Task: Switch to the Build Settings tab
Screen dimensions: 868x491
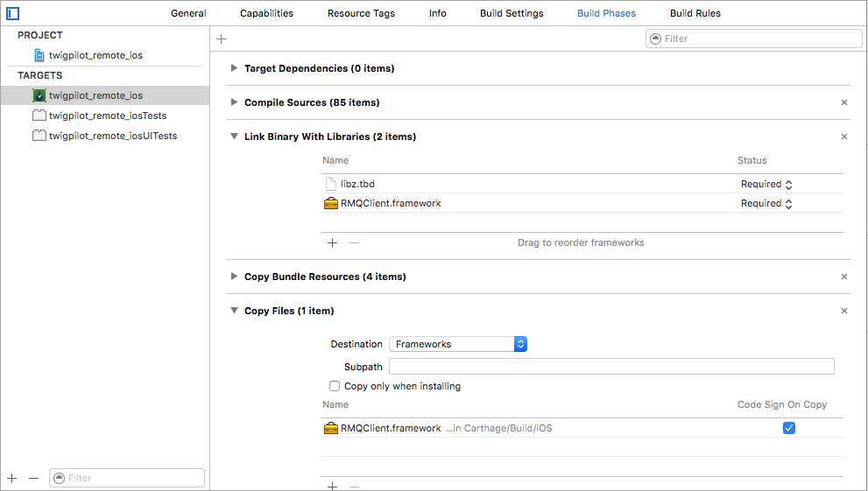Action: [512, 13]
